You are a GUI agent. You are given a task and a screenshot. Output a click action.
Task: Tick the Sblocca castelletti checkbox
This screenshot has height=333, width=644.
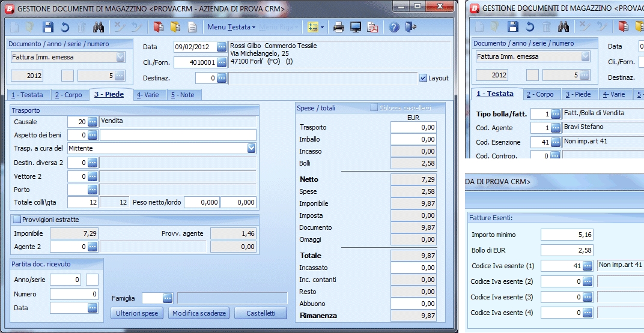coord(374,107)
